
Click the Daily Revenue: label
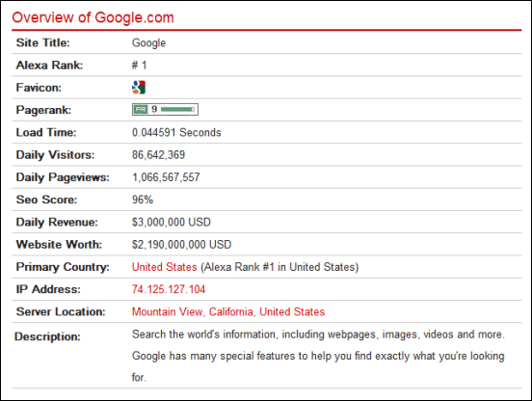pos(57,223)
